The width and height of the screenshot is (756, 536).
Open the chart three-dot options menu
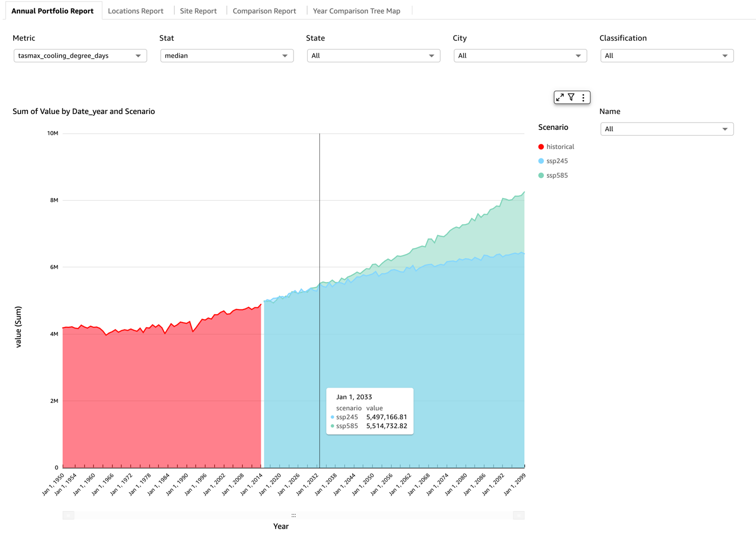pos(583,97)
